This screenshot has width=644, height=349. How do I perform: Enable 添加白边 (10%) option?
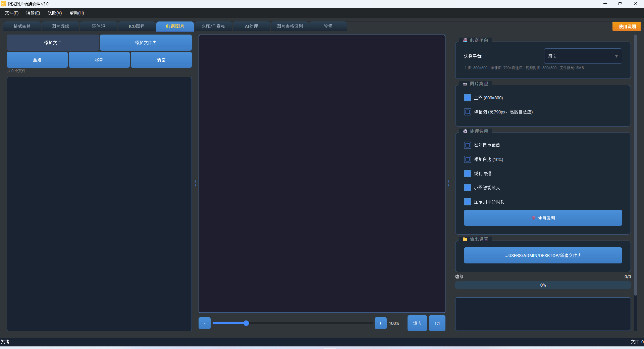point(467,159)
